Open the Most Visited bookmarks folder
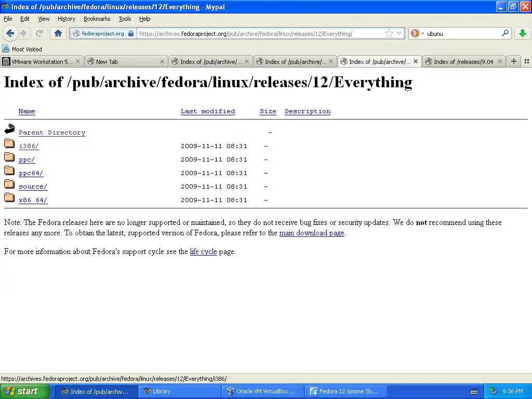This screenshot has height=399, width=532. pyautogui.click(x=22, y=49)
